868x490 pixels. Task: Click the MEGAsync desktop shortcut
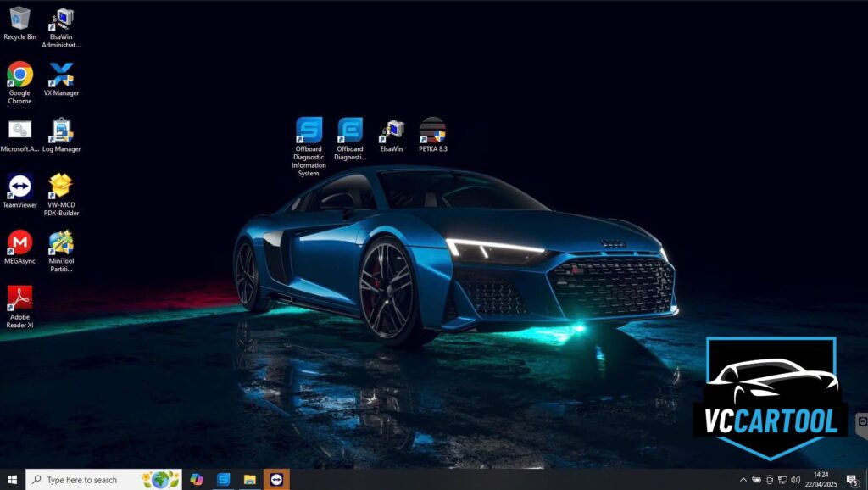tap(19, 242)
